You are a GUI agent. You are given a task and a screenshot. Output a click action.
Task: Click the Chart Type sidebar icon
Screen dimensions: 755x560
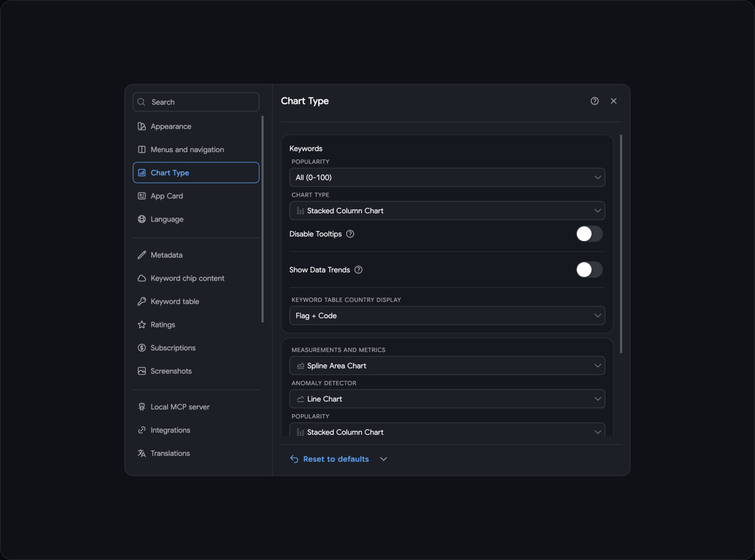click(142, 173)
